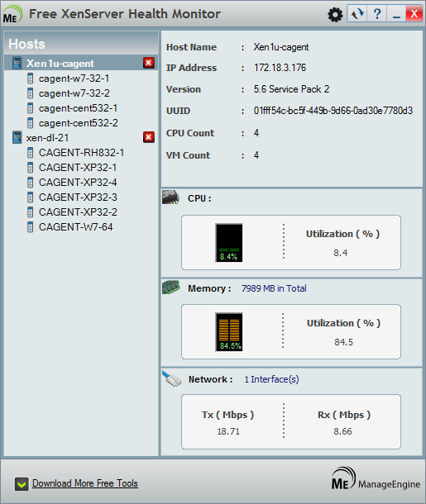The height and width of the screenshot is (504, 426).
Task: Open help via the question mark icon
Action: click(377, 14)
